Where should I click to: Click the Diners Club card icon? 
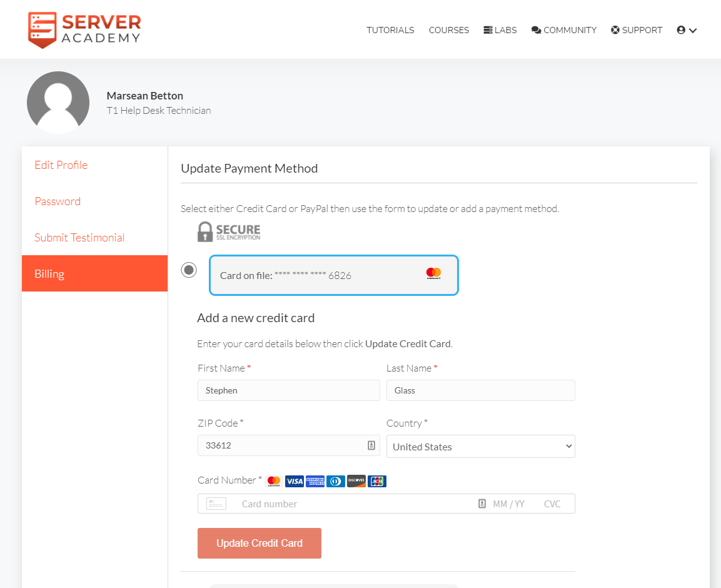[x=336, y=481]
